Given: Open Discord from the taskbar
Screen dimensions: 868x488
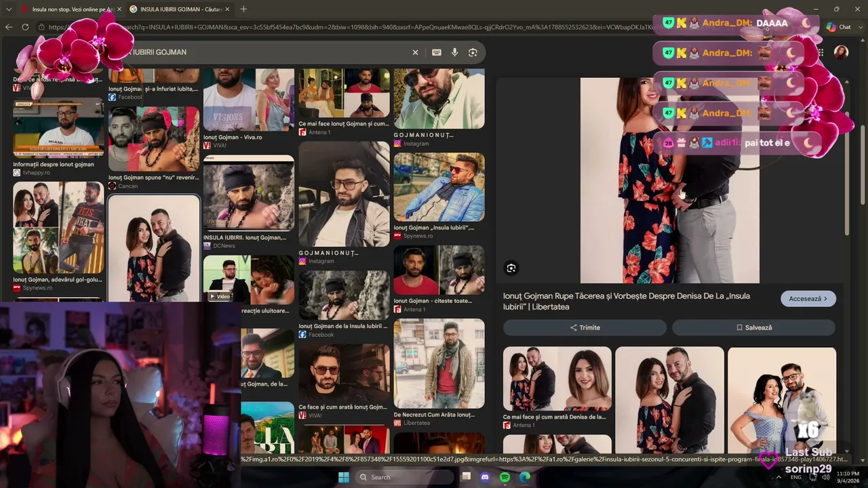Looking at the screenshot, I should pyautogui.click(x=485, y=477).
